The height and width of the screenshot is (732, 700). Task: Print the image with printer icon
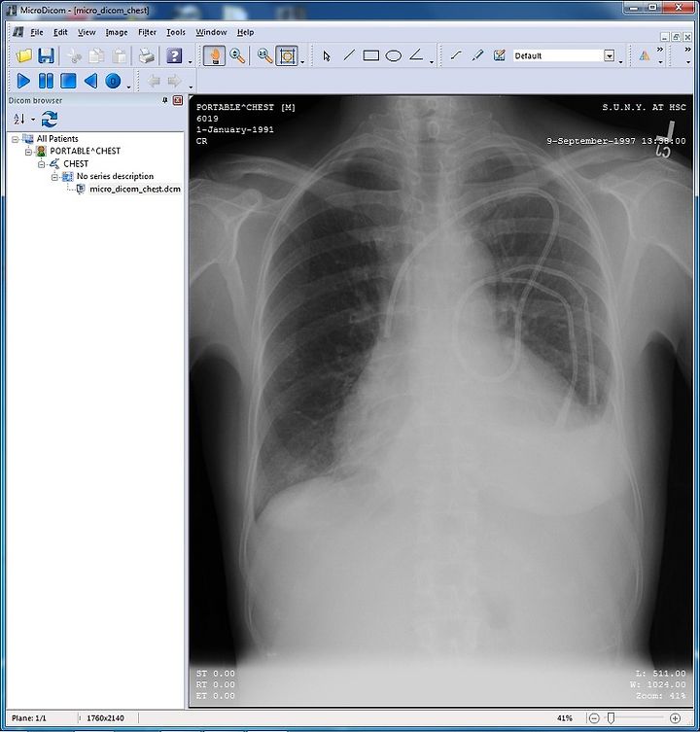coord(147,56)
